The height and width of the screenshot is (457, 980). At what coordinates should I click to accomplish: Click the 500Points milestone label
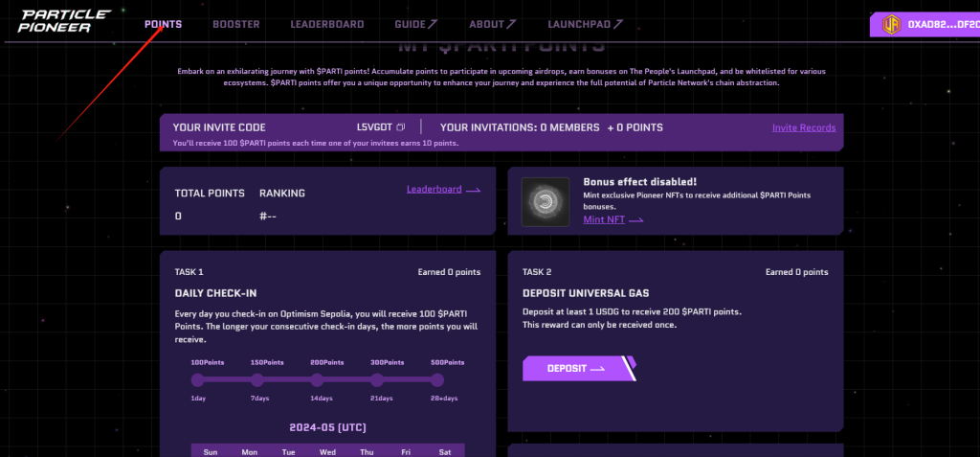click(x=448, y=362)
